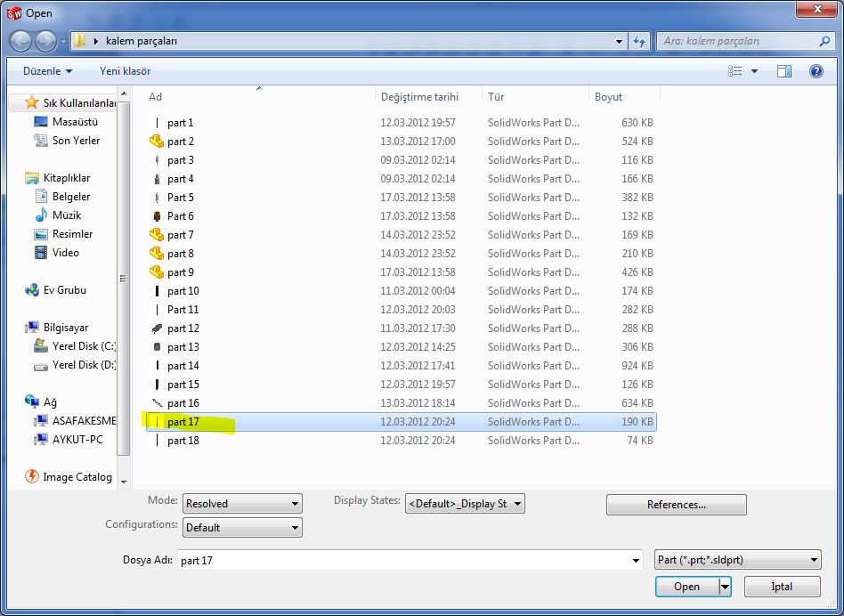Select Masaüstü in the favorites list

point(75,122)
